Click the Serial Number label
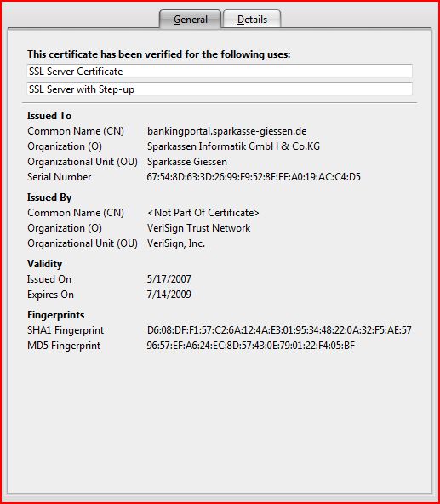Image resolution: width=440 pixels, height=504 pixels. coord(59,177)
